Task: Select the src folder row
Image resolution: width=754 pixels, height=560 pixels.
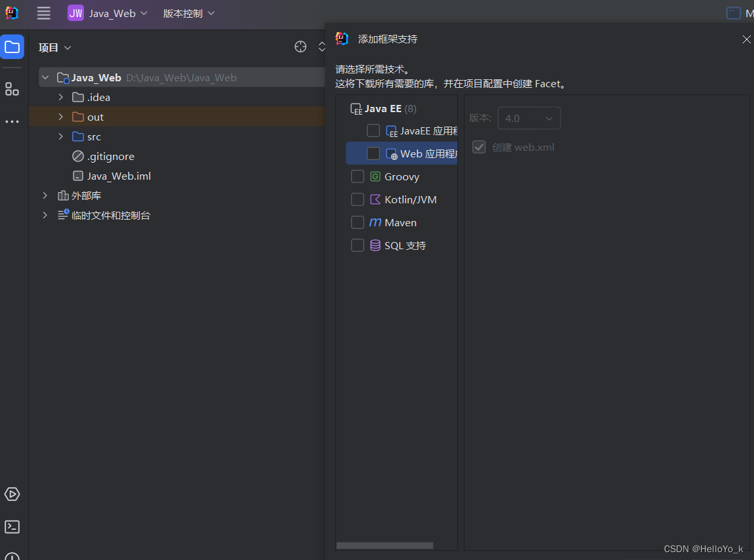Action: pyautogui.click(x=177, y=136)
